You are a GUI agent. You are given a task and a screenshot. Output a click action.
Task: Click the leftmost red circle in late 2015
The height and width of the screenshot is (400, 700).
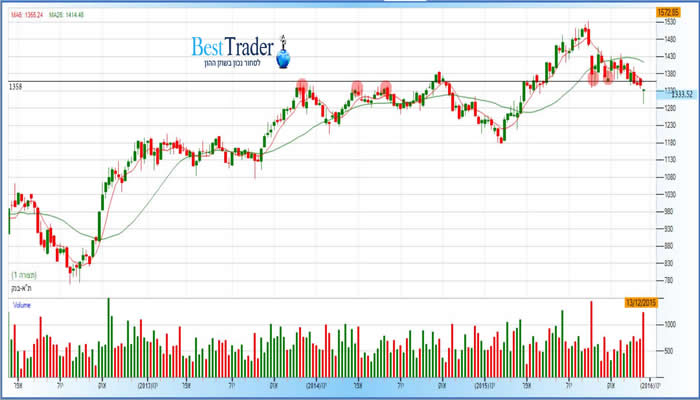click(x=593, y=77)
